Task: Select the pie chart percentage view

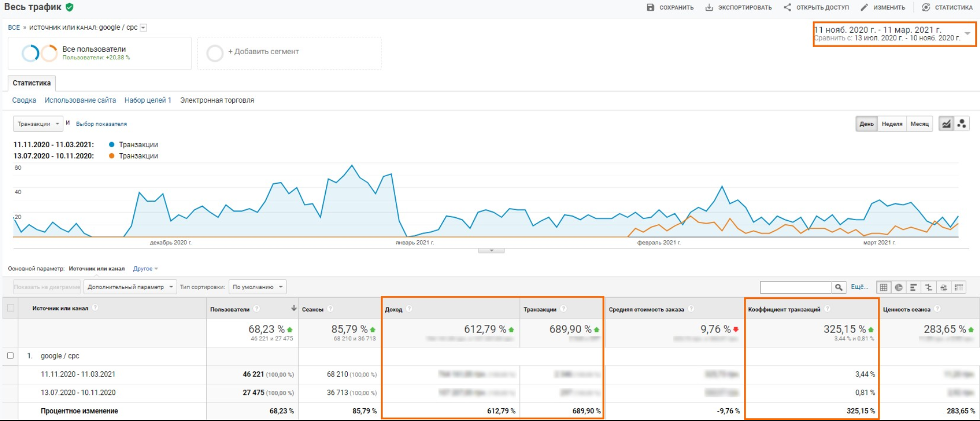Action: tap(899, 287)
